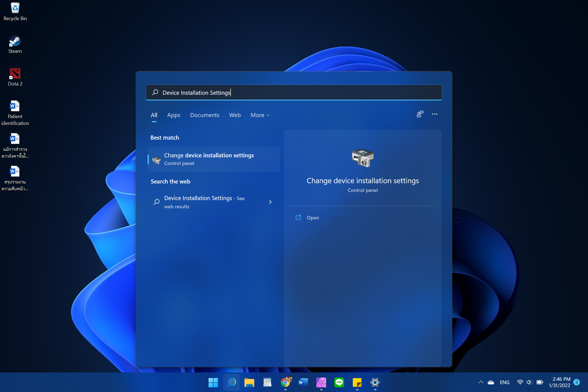Select the Web filter tab

pyautogui.click(x=235, y=115)
